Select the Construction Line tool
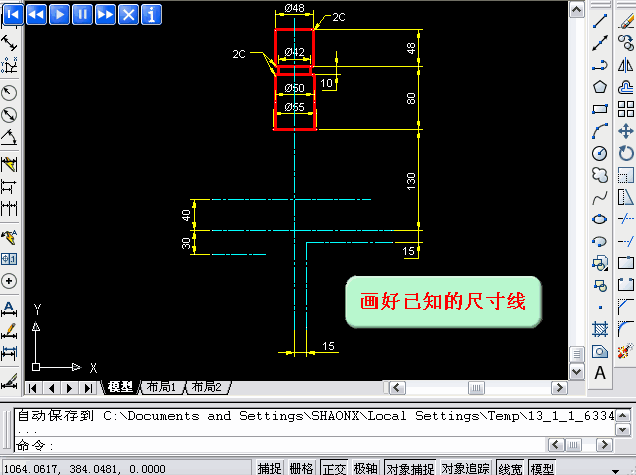The height and width of the screenshot is (475, 636). (600, 43)
